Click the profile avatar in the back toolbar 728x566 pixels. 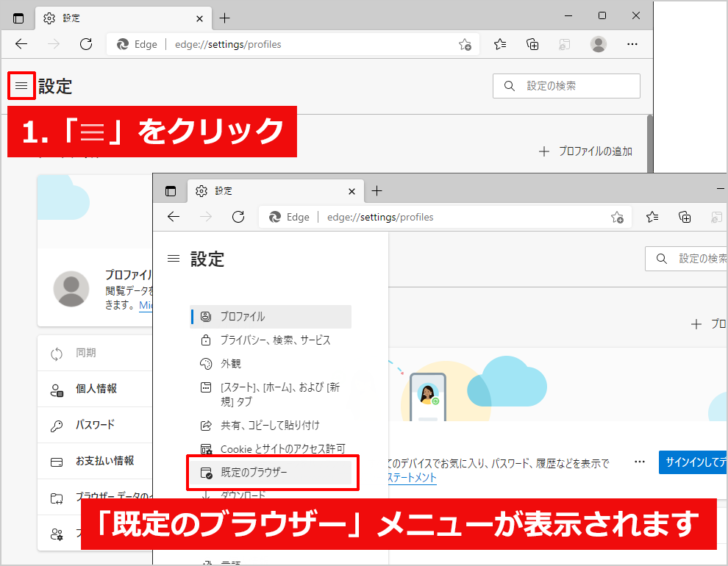pos(599,44)
